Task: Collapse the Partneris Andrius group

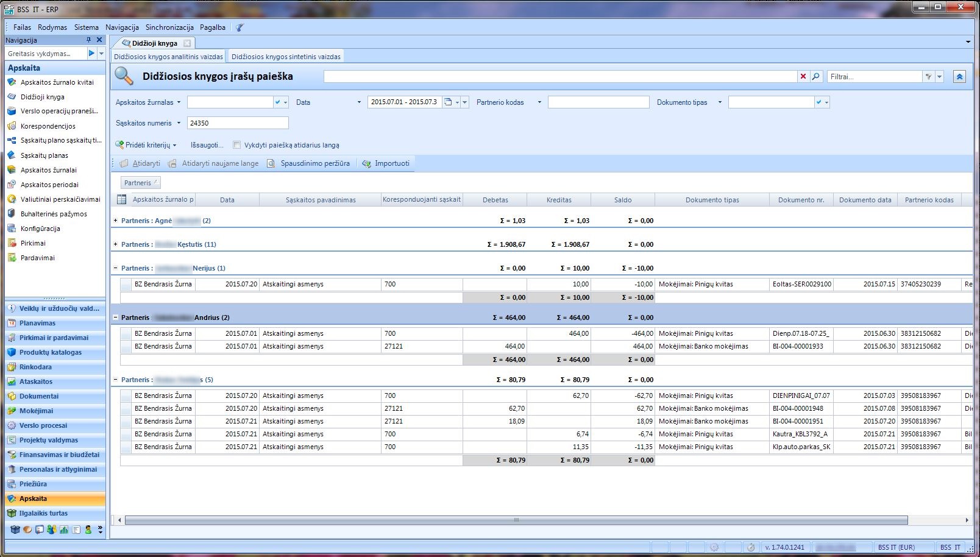Action: coord(116,317)
